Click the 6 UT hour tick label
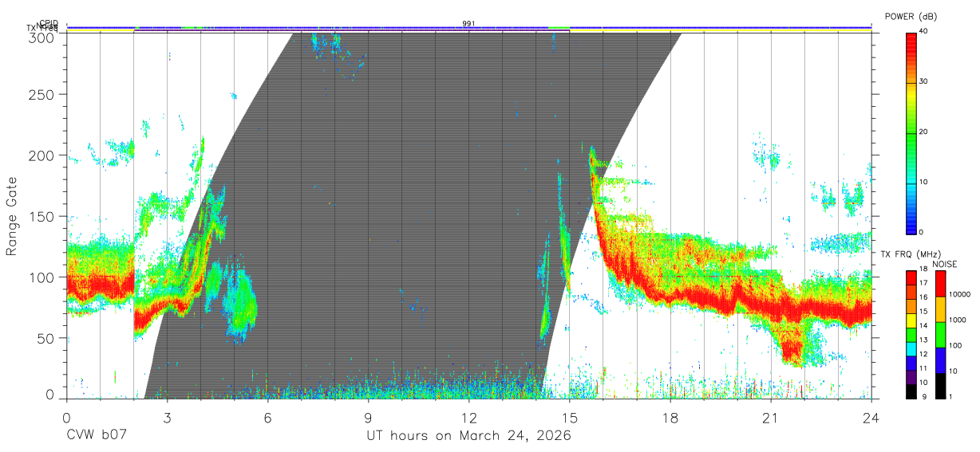 pos(268,417)
